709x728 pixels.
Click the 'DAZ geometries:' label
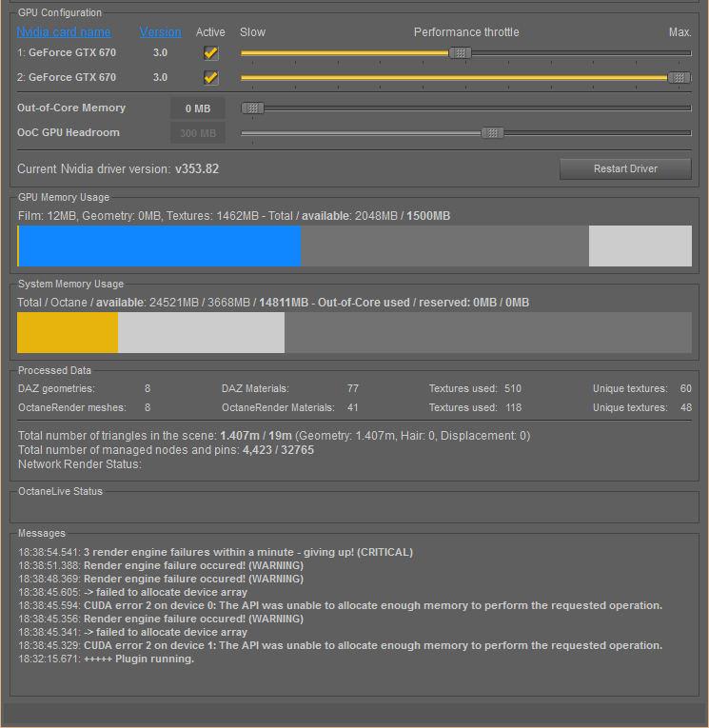(56, 388)
